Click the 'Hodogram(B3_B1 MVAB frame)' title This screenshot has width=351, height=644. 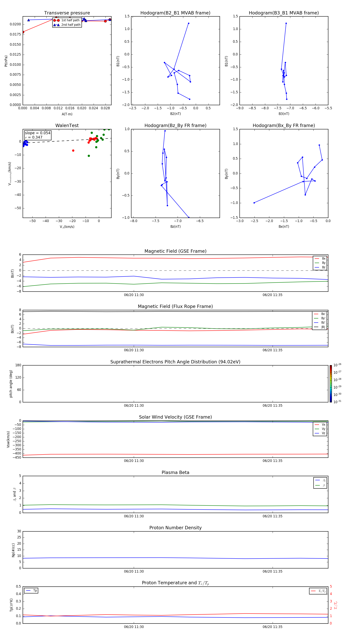coord(284,13)
